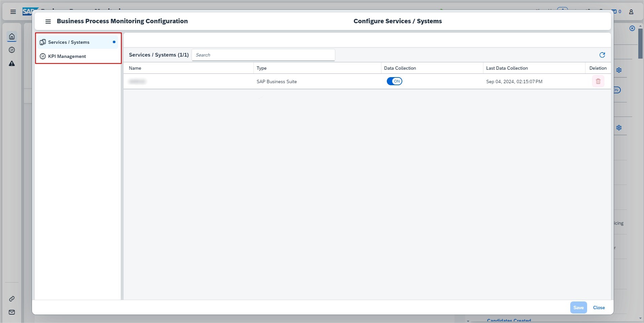Click the page vertical scrollbar thumb

[640, 44]
